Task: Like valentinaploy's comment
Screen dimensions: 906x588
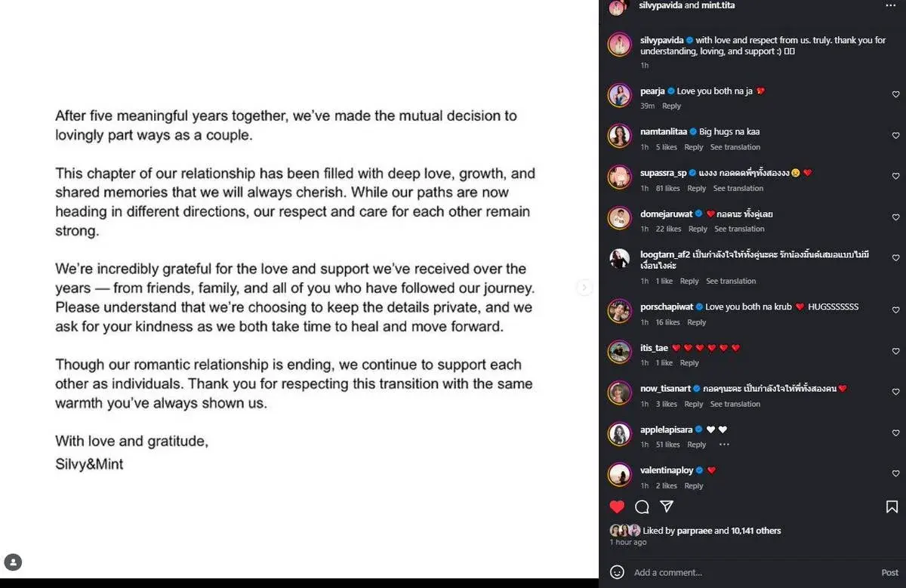Action: [896, 474]
